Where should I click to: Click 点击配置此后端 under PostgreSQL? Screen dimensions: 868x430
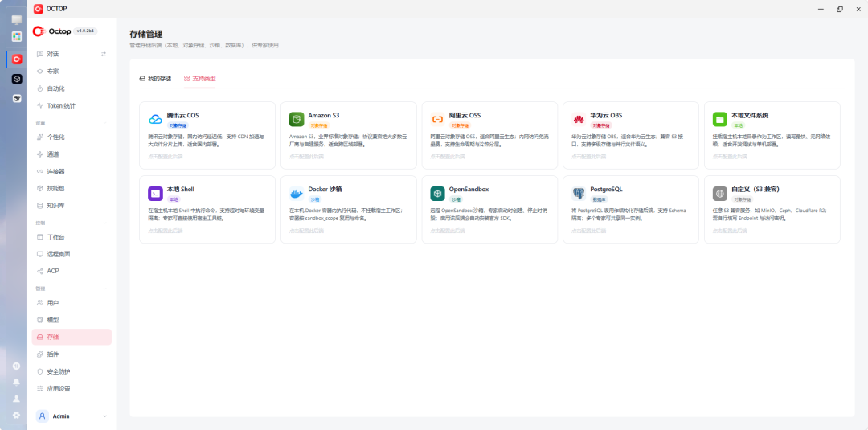pos(588,230)
